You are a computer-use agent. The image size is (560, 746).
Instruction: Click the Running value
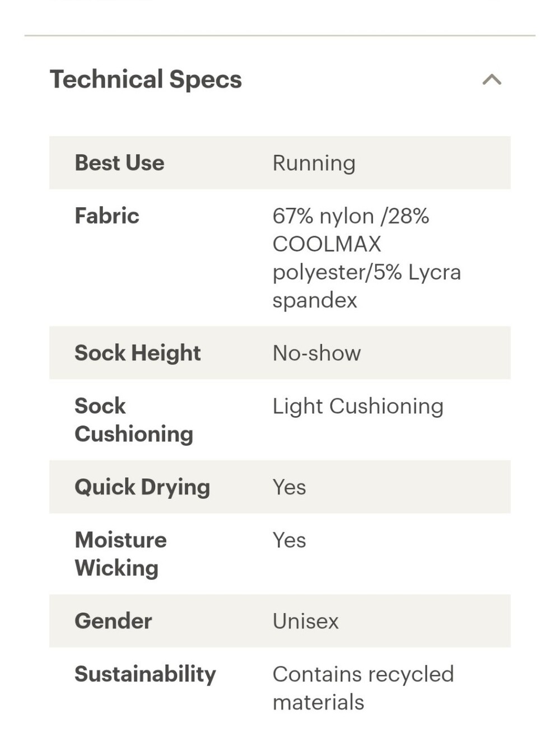click(314, 164)
